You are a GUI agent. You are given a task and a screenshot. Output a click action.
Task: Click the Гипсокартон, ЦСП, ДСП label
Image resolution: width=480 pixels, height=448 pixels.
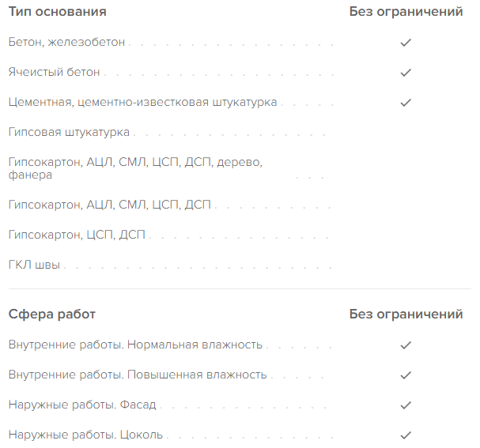click(77, 235)
